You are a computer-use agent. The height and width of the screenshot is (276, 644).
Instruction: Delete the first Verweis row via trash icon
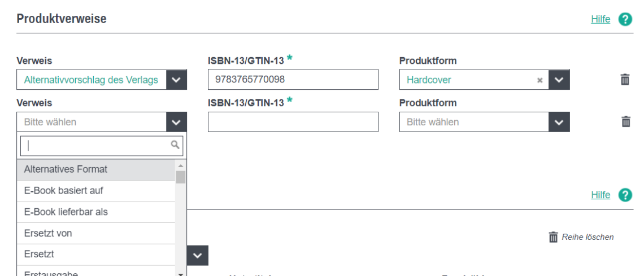pos(625,80)
